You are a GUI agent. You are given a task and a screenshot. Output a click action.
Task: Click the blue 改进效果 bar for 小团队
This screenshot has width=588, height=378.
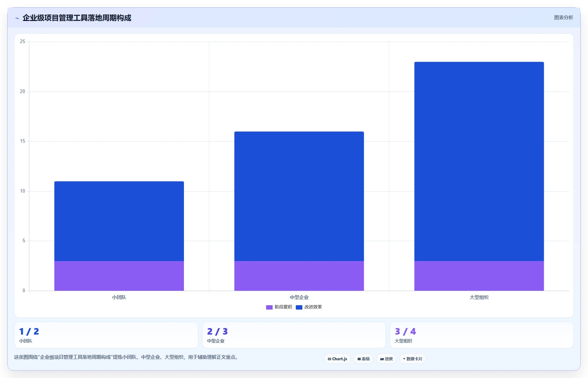point(119,221)
